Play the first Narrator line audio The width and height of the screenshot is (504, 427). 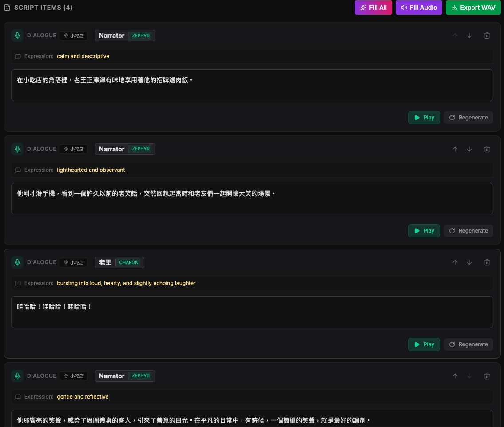coord(424,118)
